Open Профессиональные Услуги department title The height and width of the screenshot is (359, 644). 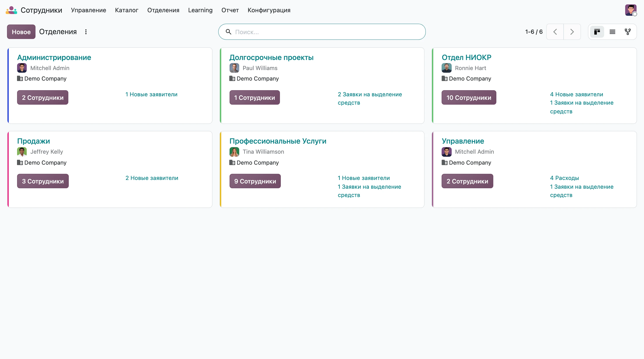click(x=278, y=141)
